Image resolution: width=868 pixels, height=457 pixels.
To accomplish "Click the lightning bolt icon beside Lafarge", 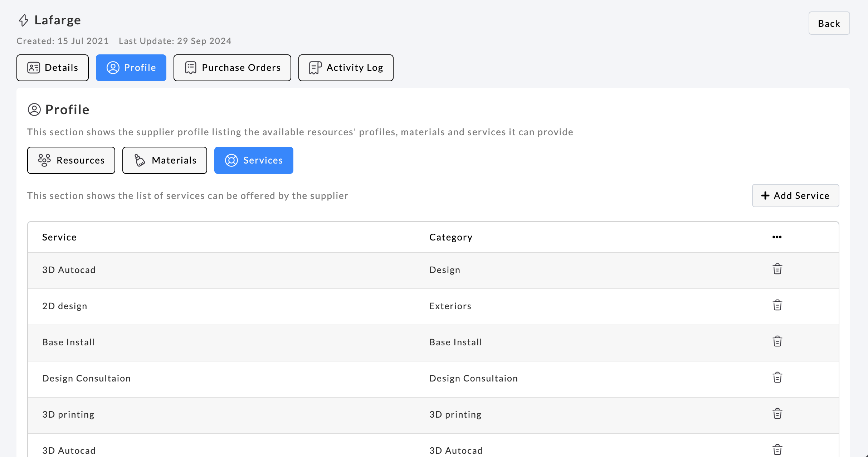I will point(24,20).
